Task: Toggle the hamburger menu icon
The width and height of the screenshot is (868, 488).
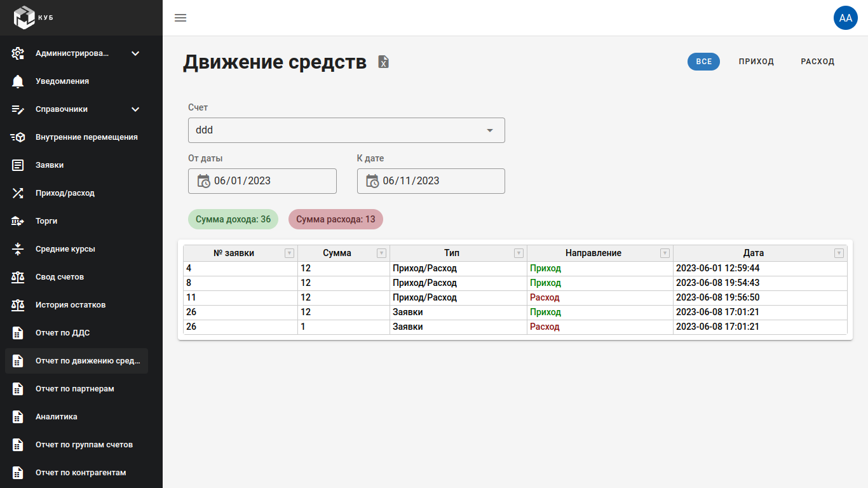Action: coord(180,18)
